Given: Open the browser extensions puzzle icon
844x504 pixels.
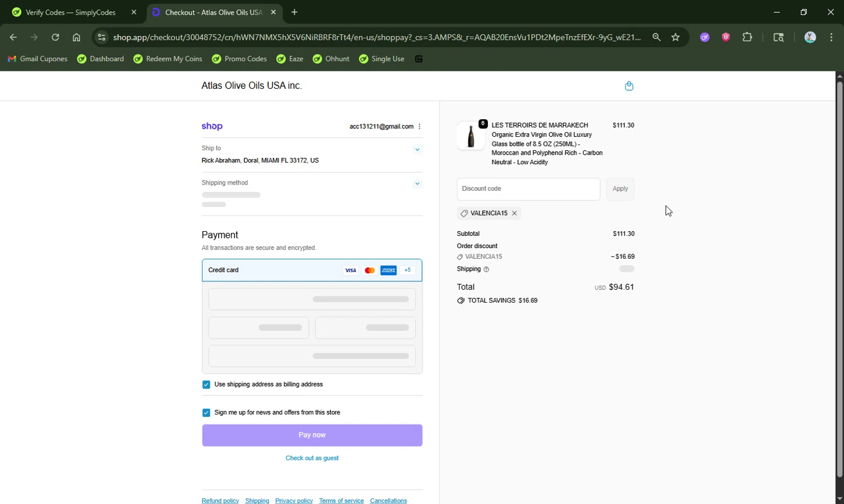Looking at the screenshot, I should point(747,37).
